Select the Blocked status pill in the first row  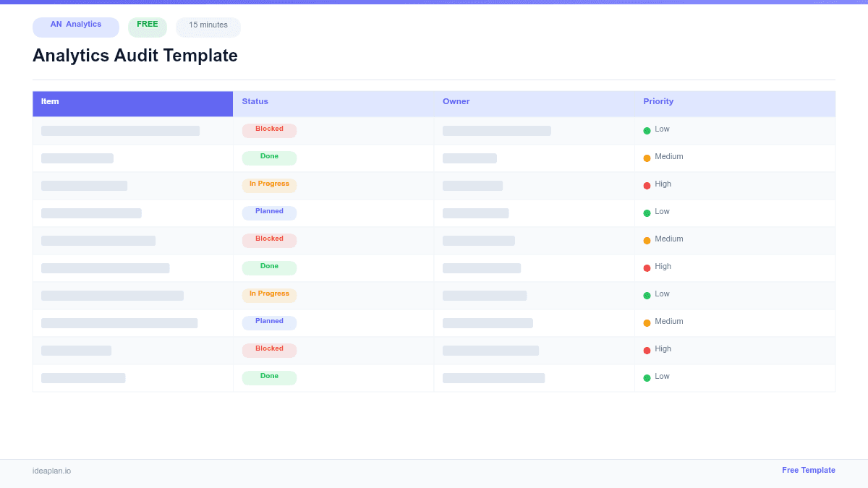(x=269, y=129)
